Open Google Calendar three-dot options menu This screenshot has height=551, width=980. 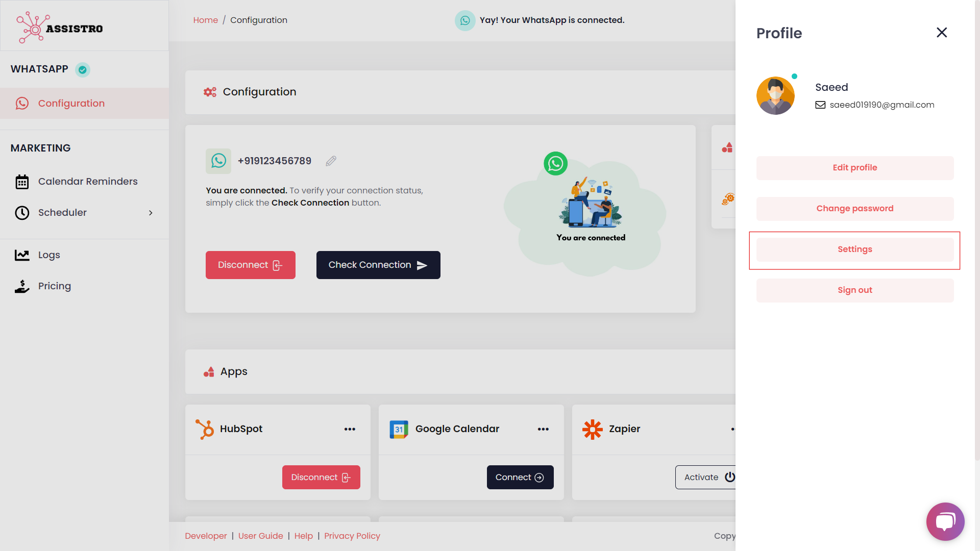point(543,429)
